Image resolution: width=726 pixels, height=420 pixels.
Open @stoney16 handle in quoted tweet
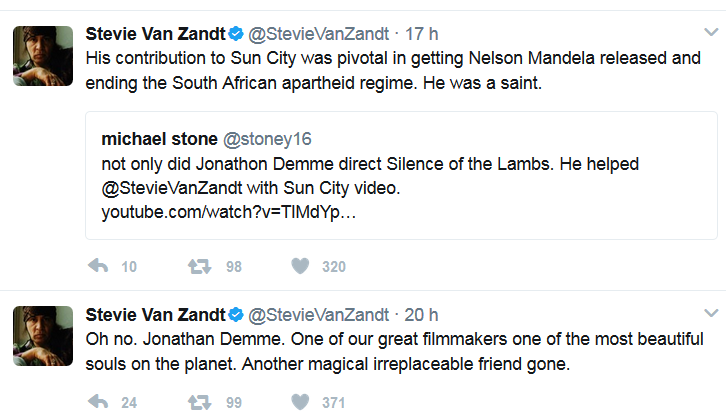[267, 139]
